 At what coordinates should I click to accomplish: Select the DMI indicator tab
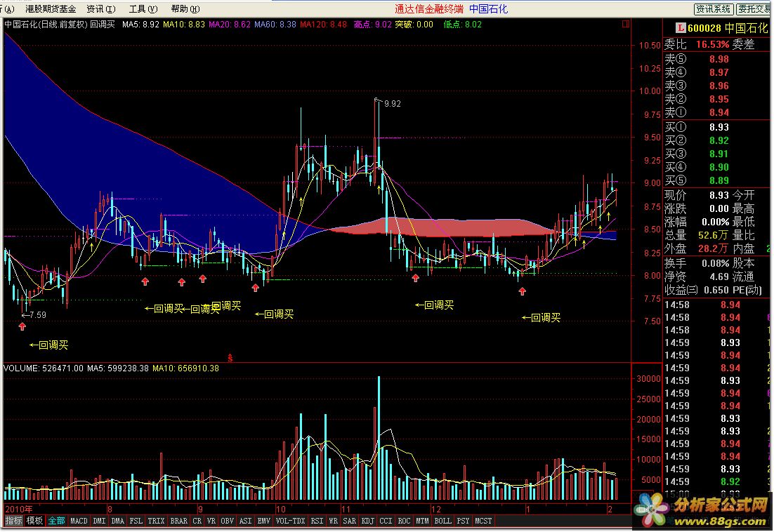[99, 521]
